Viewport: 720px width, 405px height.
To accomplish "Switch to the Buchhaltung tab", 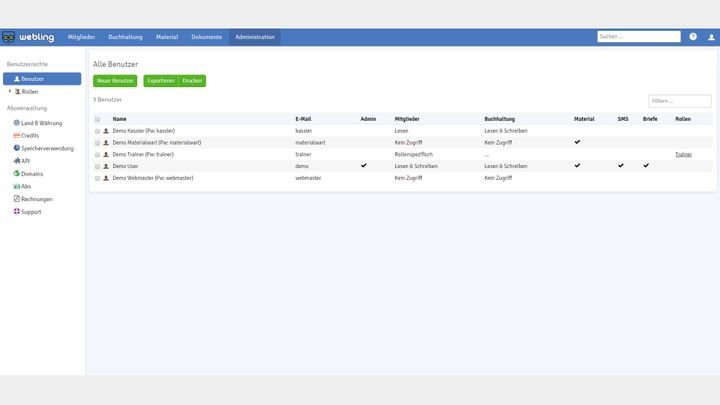I will pos(126,37).
